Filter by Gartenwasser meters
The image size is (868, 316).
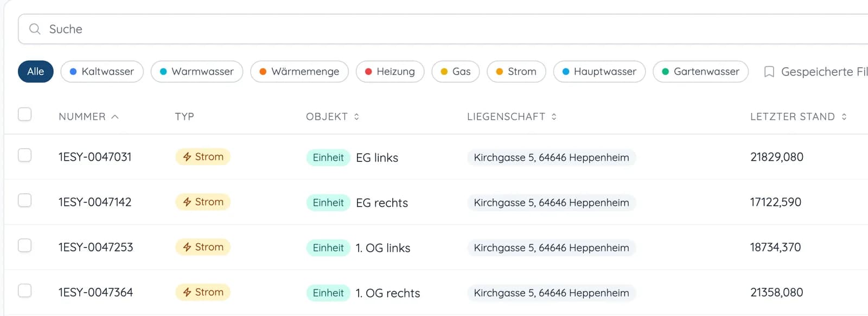(701, 72)
